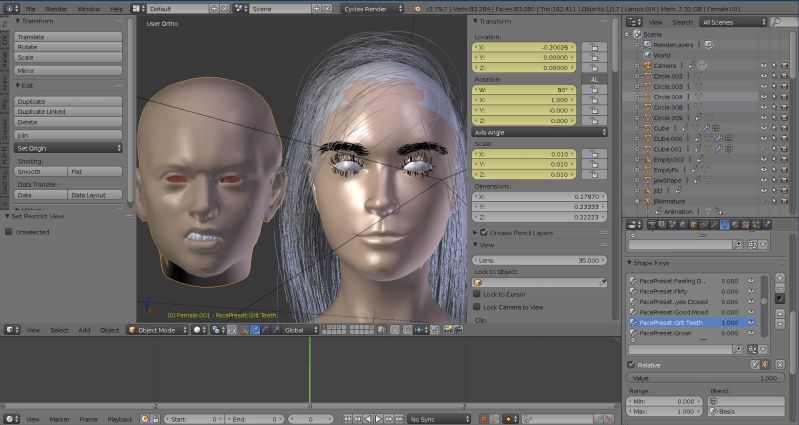
Task: Open the Render menu
Action: pos(56,9)
